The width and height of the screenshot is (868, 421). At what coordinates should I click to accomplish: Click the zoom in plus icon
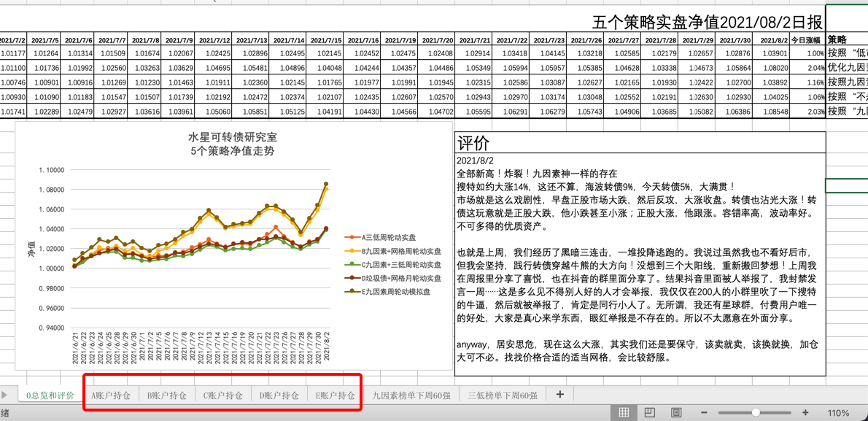(x=805, y=413)
